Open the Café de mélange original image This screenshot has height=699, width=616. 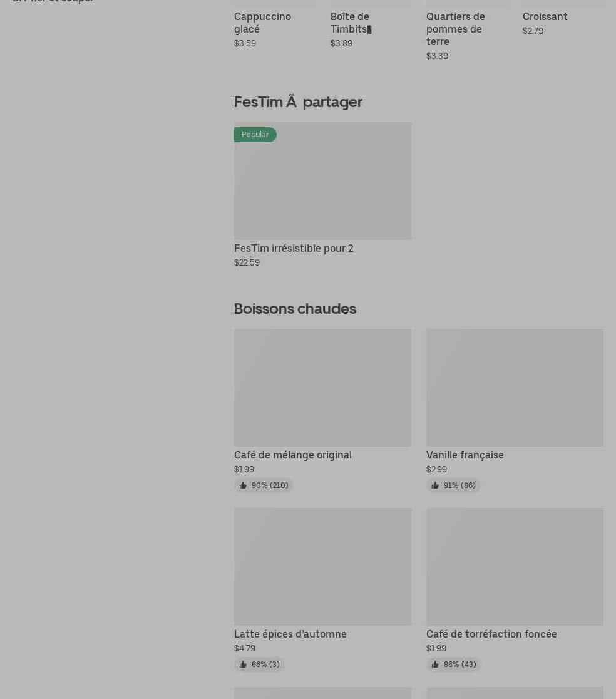tap(322, 388)
